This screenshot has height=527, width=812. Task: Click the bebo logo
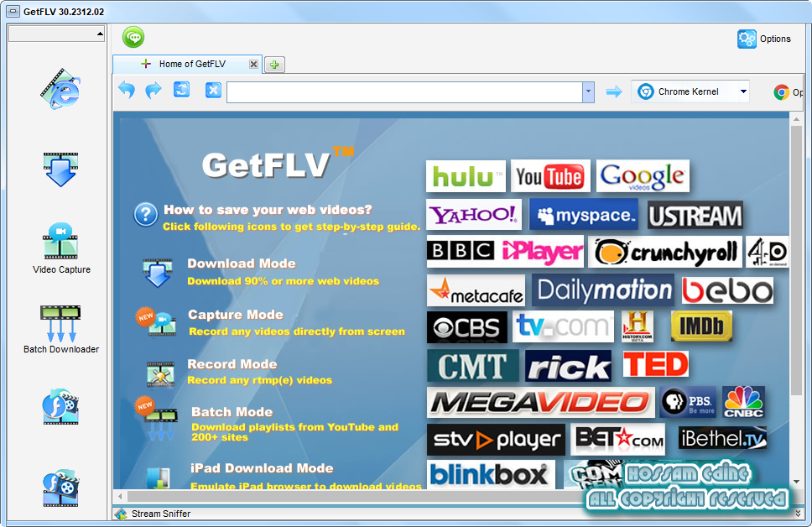coord(727,290)
